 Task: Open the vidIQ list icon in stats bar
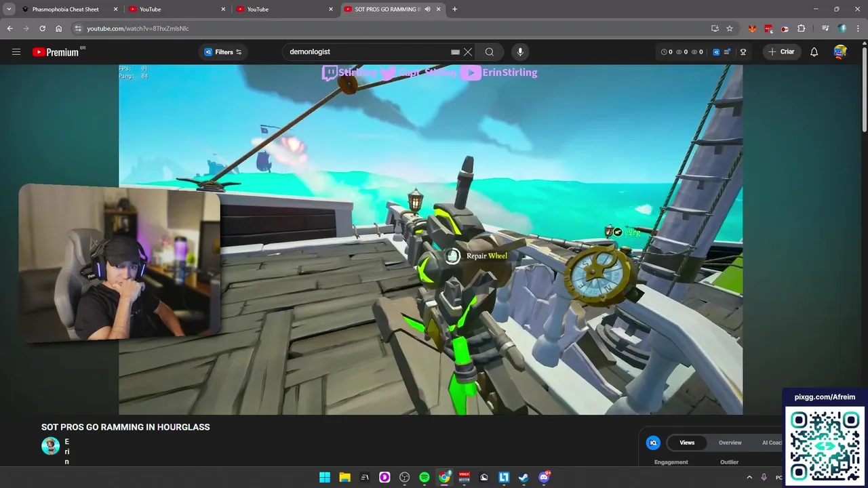pos(727,52)
